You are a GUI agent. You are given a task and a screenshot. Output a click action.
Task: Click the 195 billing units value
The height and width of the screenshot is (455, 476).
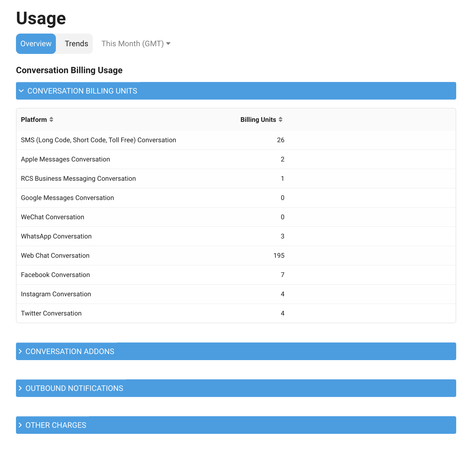click(279, 256)
